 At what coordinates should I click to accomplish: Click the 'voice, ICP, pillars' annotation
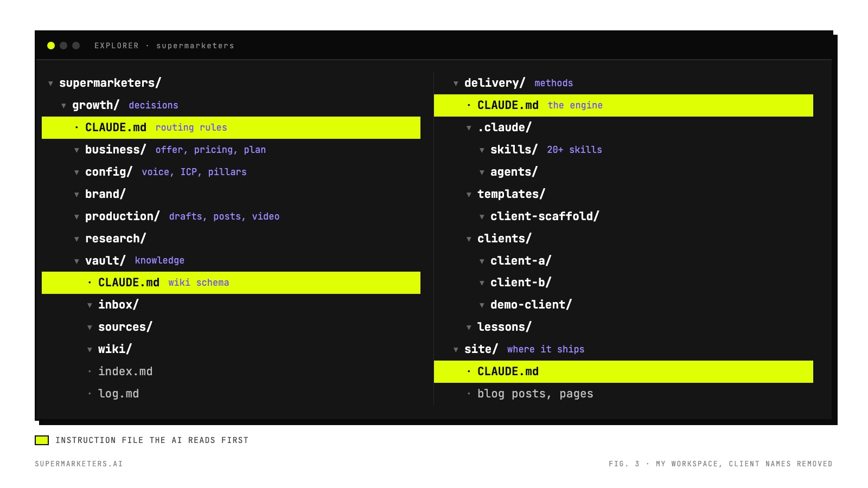point(194,172)
